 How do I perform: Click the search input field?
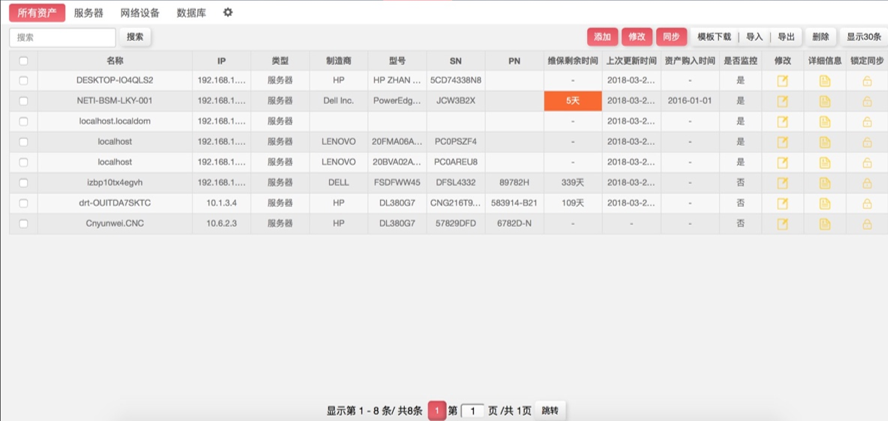tap(62, 37)
